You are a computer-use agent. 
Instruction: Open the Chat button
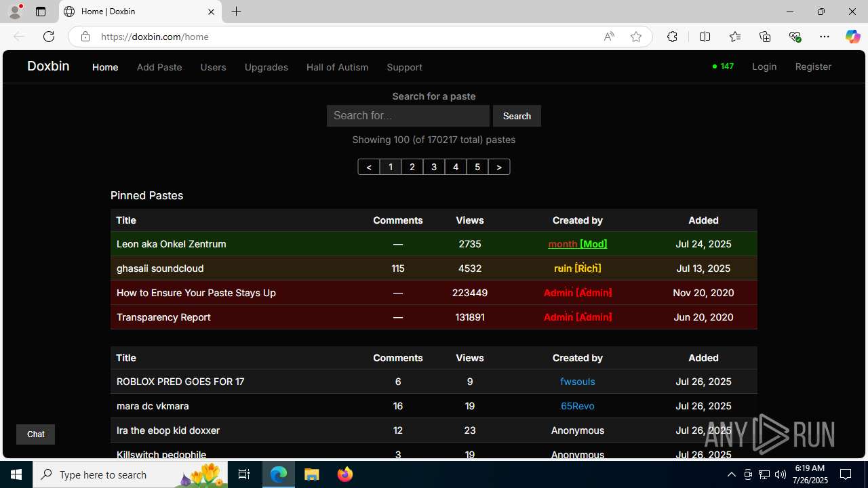pyautogui.click(x=36, y=434)
